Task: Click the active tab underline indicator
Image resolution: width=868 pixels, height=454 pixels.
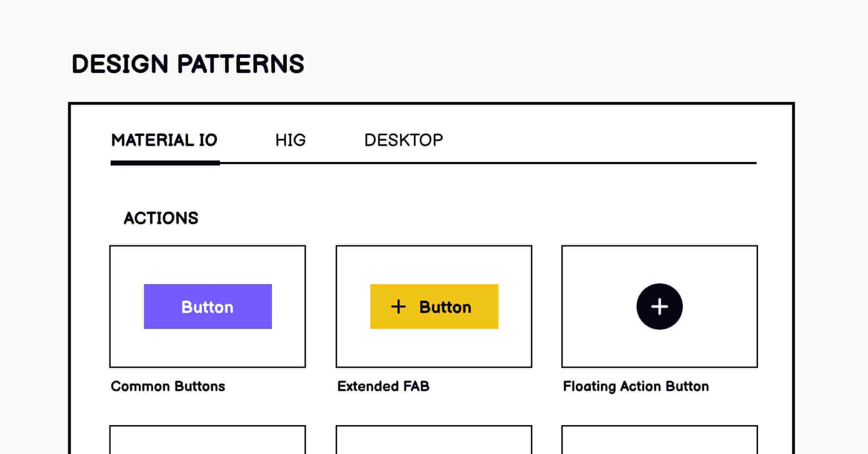Action: pos(165,163)
